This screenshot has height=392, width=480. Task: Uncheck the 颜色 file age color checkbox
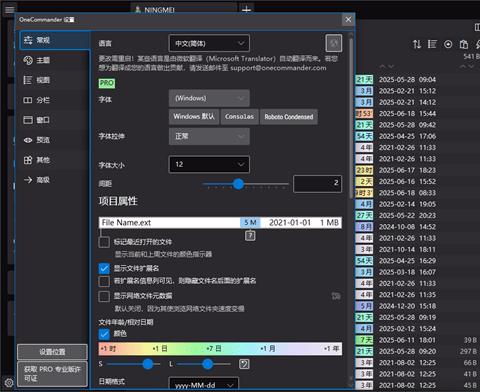coord(104,334)
